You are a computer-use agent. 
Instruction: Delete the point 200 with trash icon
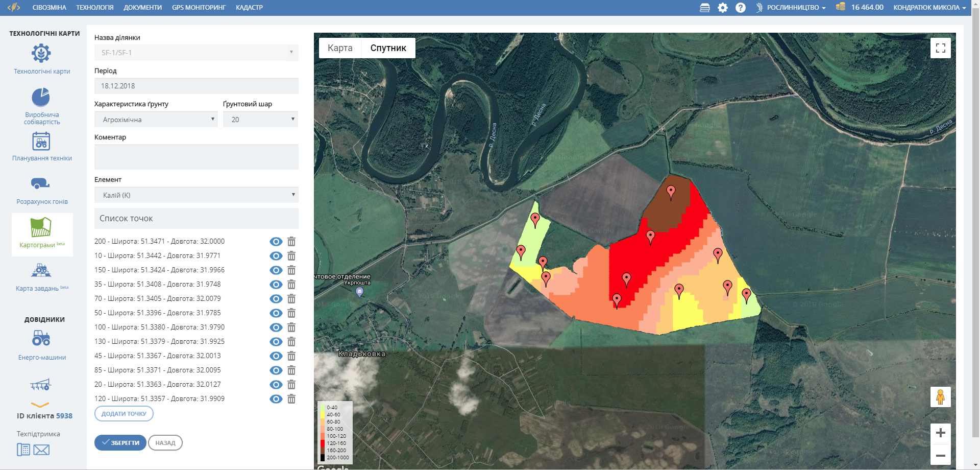pos(291,242)
